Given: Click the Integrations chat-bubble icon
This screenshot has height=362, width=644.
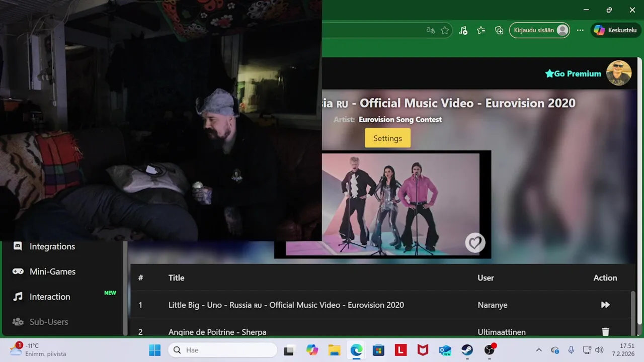Looking at the screenshot, I should (18, 246).
